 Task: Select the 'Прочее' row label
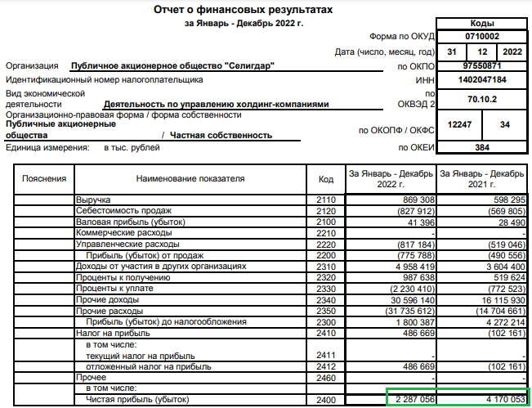(x=91, y=378)
